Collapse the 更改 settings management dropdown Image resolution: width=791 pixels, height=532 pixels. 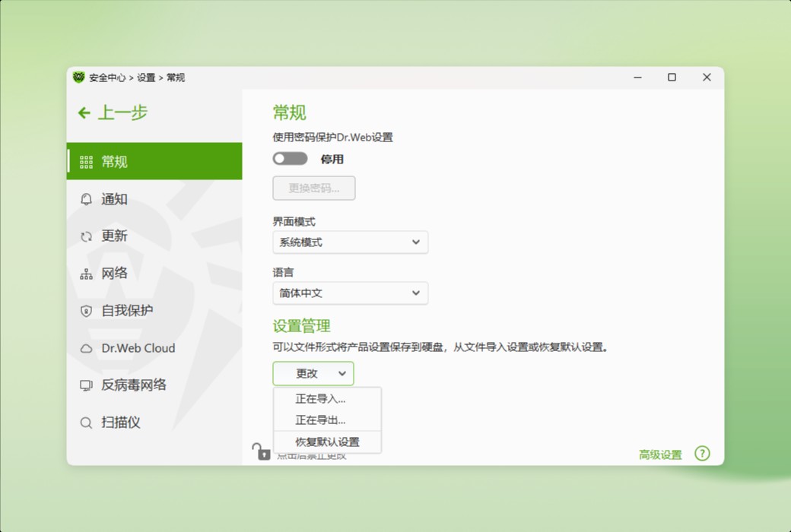pyautogui.click(x=312, y=373)
